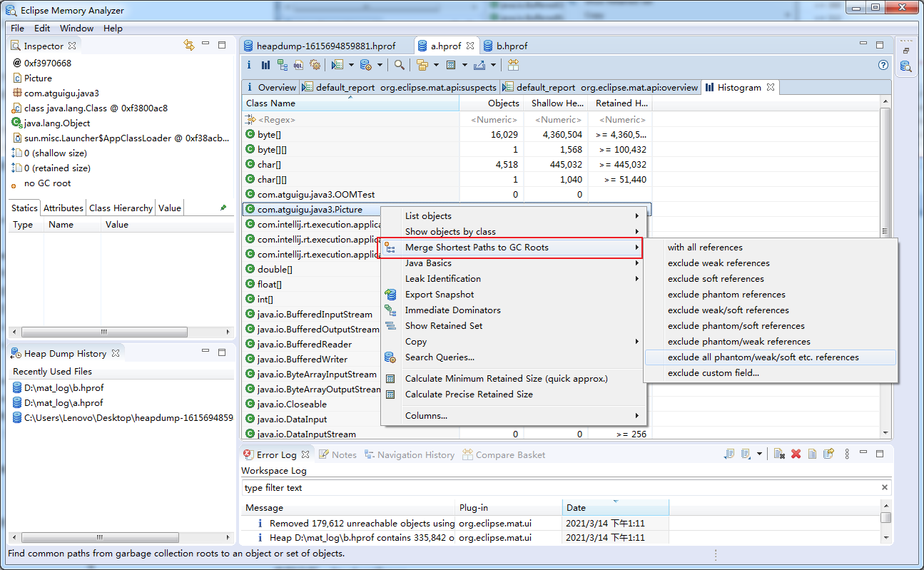Image resolution: width=924 pixels, height=570 pixels.
Task: Open the Navigation History tab
Action: click(409, 454)
